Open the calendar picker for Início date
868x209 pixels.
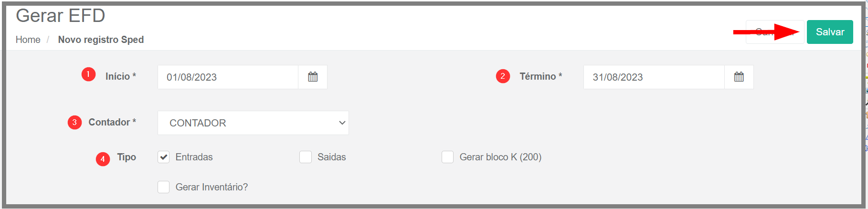313,77
